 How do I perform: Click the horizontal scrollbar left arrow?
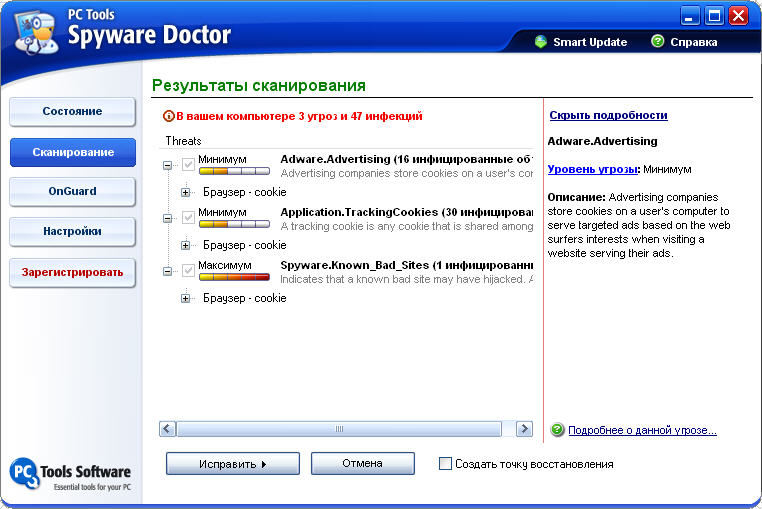pyautogui.click(x=167, y=429)
